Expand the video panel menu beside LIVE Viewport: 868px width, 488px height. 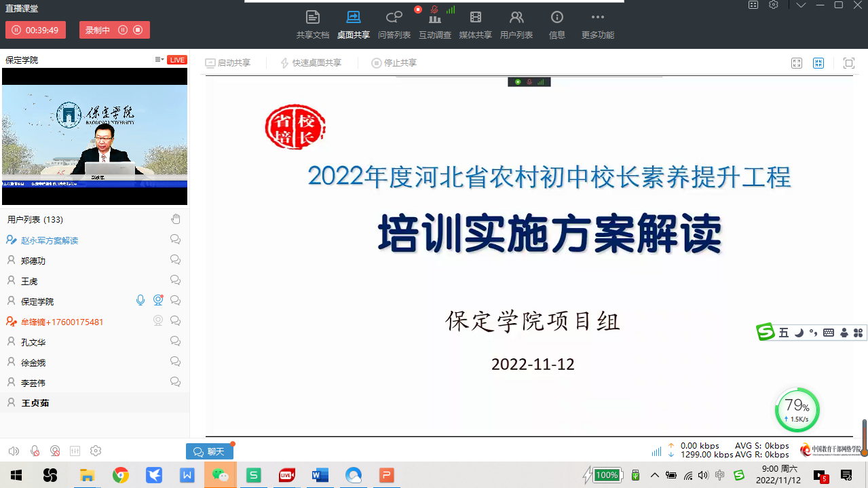159,60
